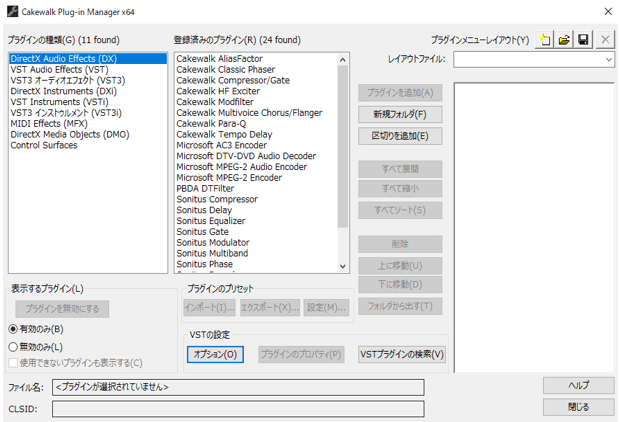This screenshot has height=422, width=620.
Task: Select the 有効のみ(B) radio button
Action: pos(13,329)
